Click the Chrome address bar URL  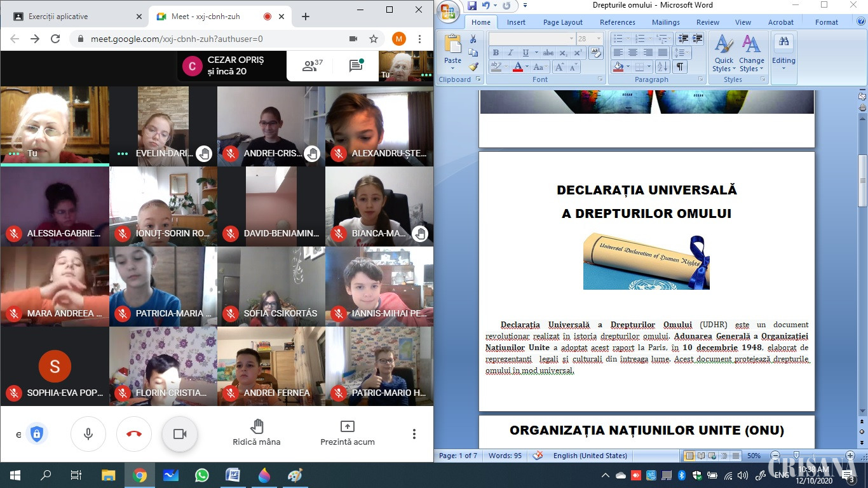pyautogui.click(x=177, y=39)
